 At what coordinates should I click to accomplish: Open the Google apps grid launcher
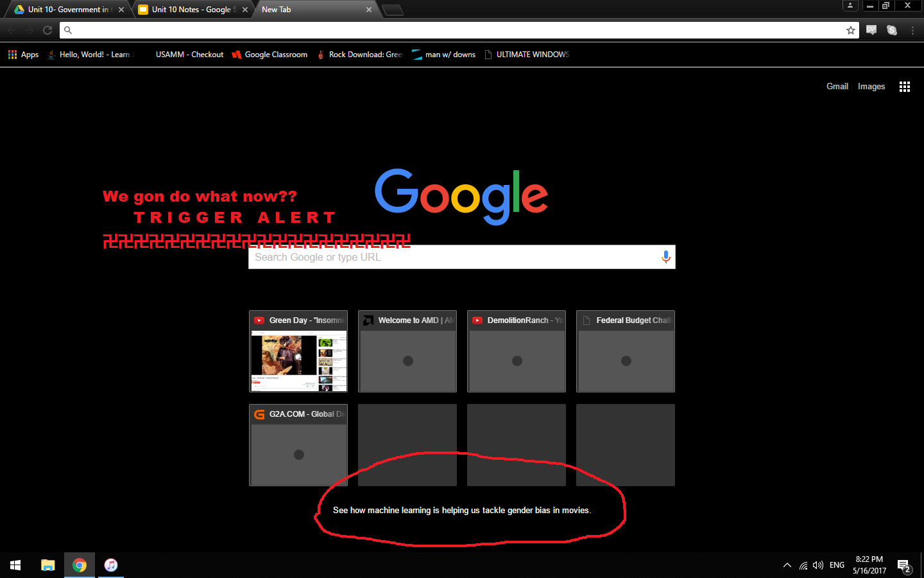click(x=905, y=87)
